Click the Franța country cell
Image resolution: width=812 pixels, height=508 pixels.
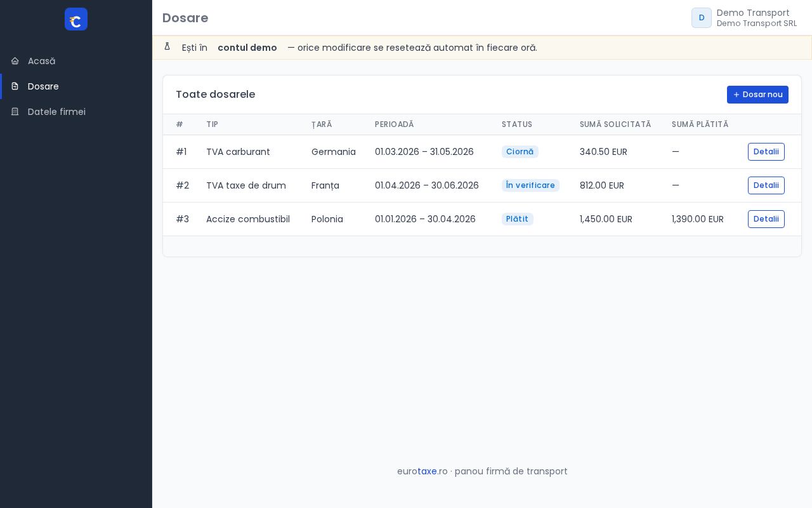tap(325, 185)
